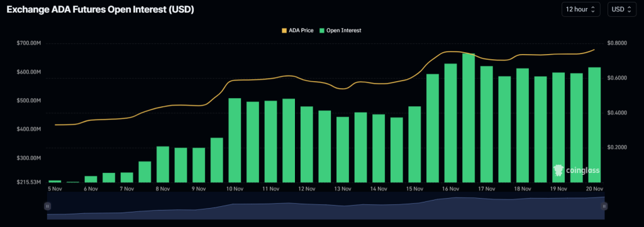Viewport: 644px width, 227px height.
Task: Click the yellow ADA Price legend swatch
Action: (x=284, y=31)
